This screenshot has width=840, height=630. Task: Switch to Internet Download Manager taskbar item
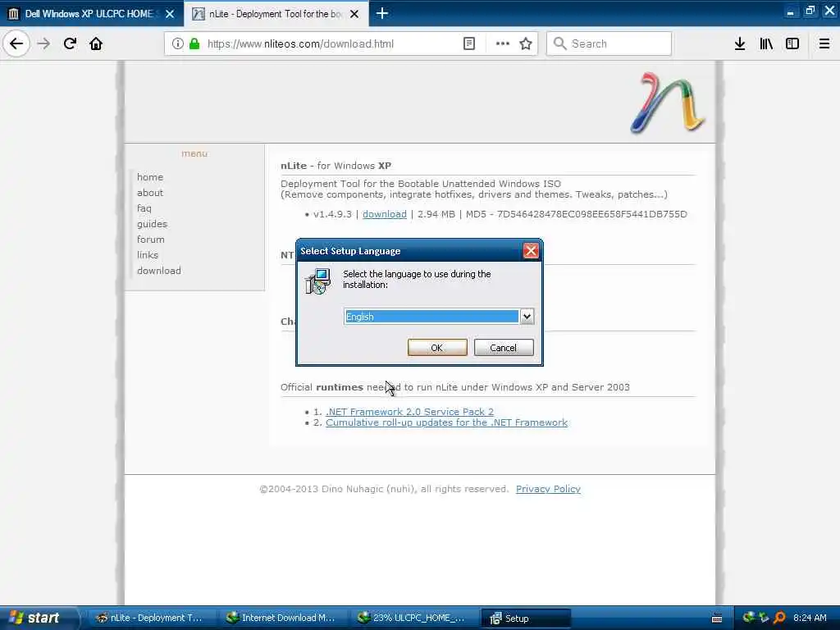(x=281, y=618)
